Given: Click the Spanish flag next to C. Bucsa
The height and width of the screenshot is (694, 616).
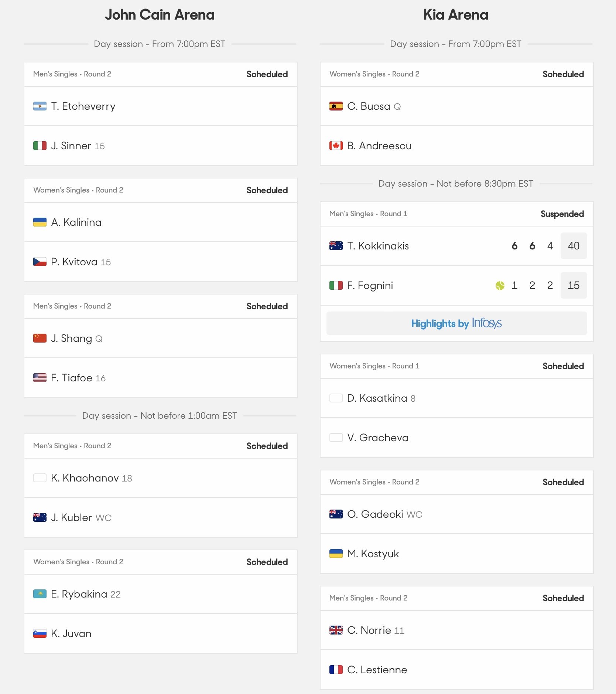Looking at the screenshot, I should click(x=336, y=106).
